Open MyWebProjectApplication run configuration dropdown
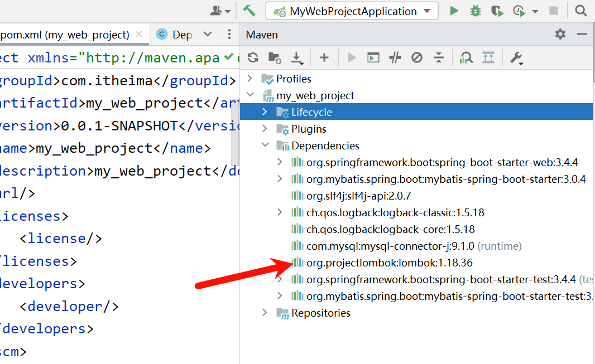The image size is (595, 364). (352, 11)
